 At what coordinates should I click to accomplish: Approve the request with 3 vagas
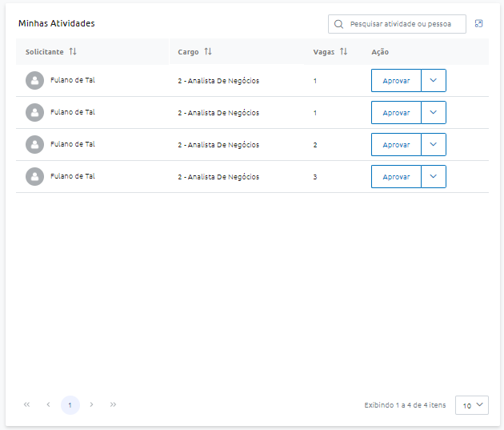[x=396, y=176]
